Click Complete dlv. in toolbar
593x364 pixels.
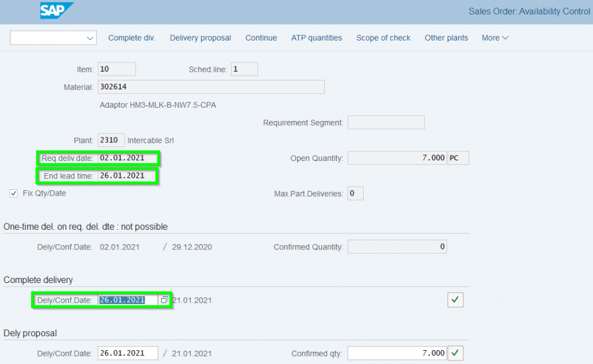coord(131,38)
